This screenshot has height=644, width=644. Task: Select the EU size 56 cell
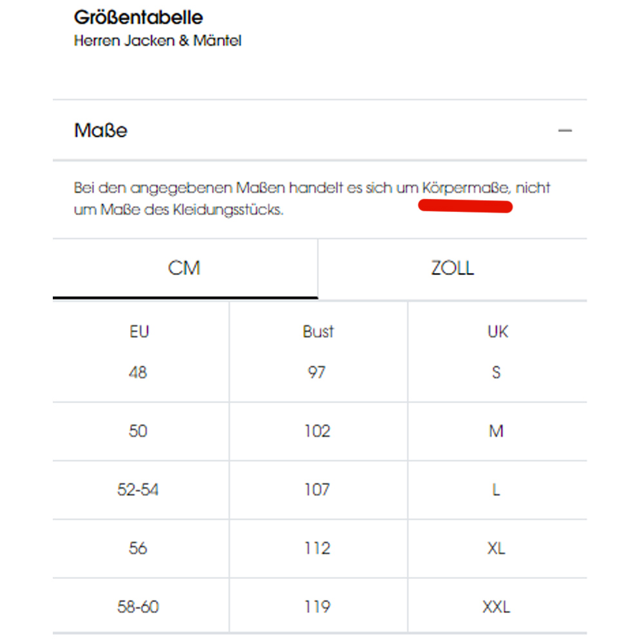click(138, 548)
